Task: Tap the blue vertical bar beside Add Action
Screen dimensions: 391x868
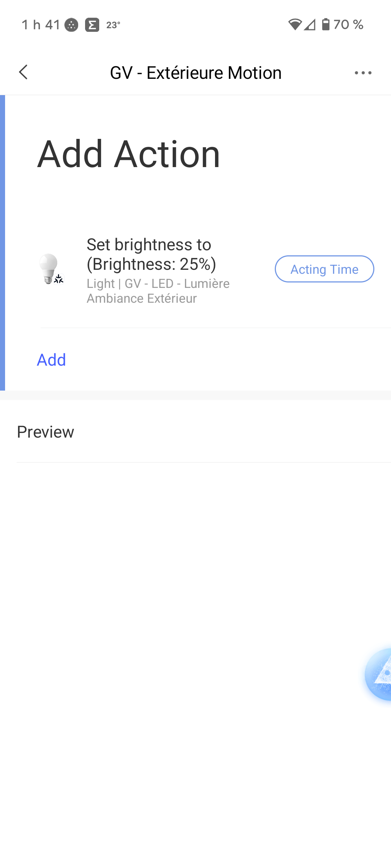Action: point(3,243)
